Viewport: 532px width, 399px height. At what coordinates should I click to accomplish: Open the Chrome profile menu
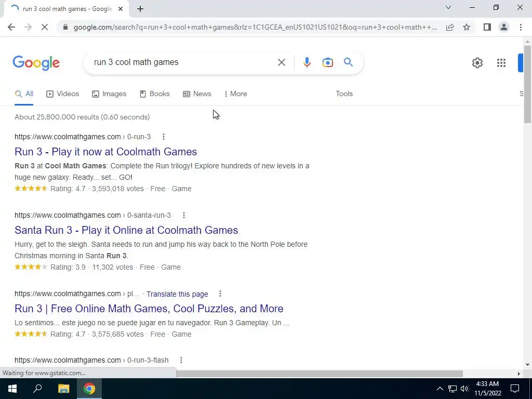pyautogui.click(x=504, y=27)
